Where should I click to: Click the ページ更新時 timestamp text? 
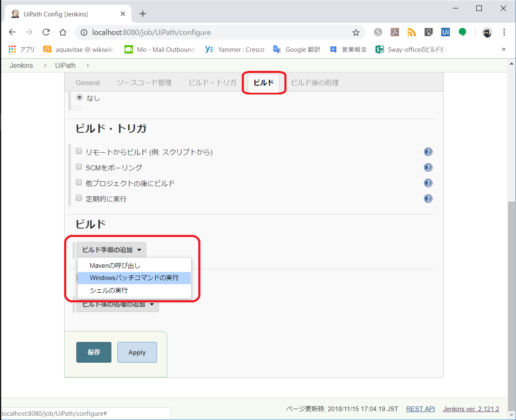(342, 409)
